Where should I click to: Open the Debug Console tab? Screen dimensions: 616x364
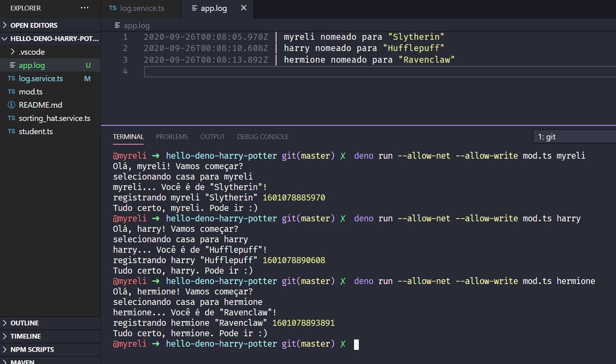[x=262, y=136]
